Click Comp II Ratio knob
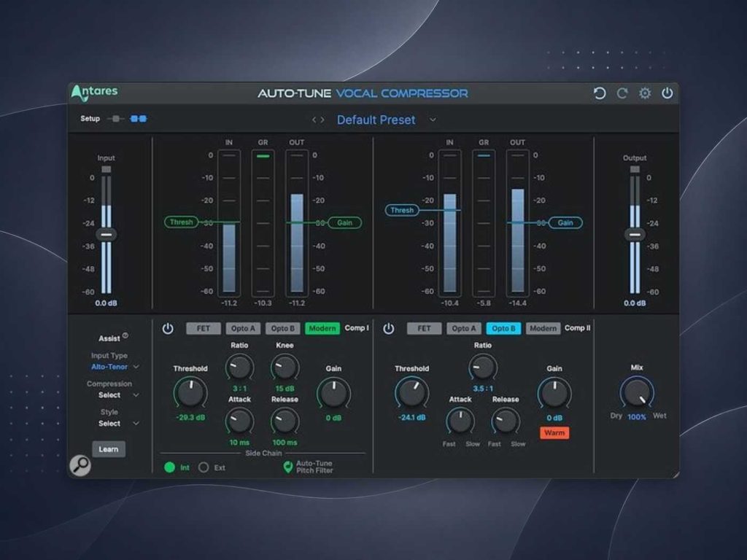Viewport: 747px width, 560px height. (x=483, y=367)
